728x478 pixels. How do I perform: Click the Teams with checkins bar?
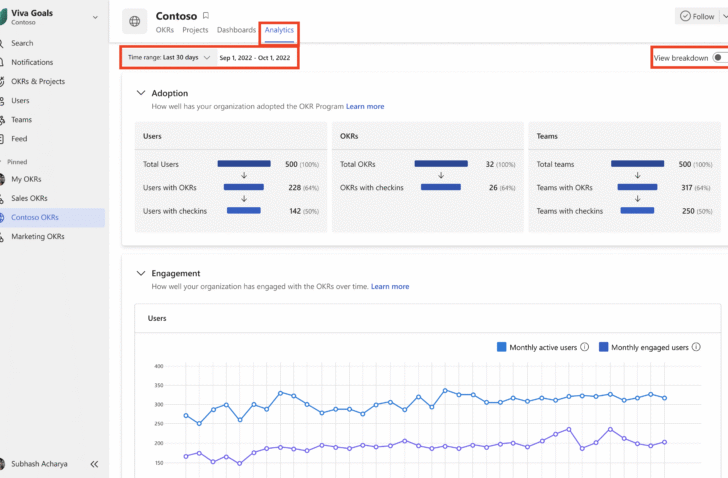click(x=637, y=210)
